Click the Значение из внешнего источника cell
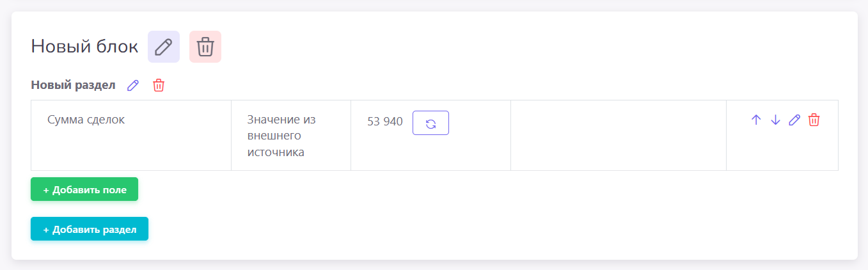Viewport: 868px width, 270px height. coord(281,136)
